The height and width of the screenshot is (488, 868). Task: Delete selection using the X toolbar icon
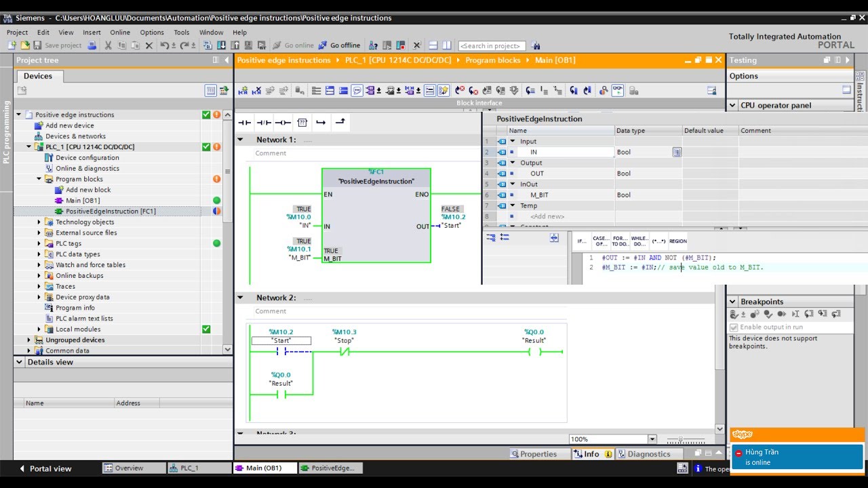tap(149, 45)
